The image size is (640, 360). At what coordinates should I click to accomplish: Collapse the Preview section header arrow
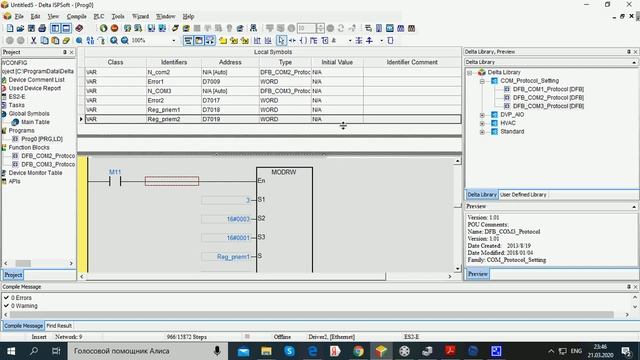[634, 207]
